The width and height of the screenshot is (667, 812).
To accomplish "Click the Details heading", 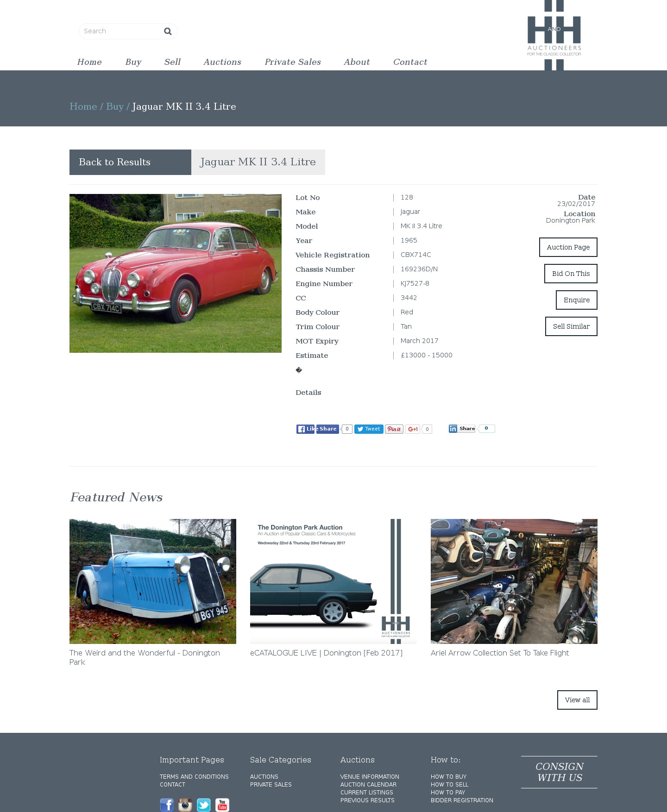I will tap(308, 393).
